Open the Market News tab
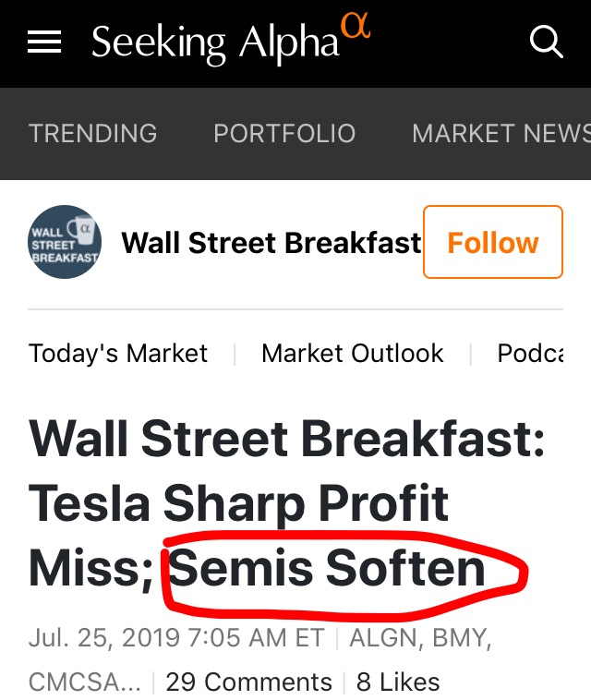 pyautogui.click(x=501, y=134)
